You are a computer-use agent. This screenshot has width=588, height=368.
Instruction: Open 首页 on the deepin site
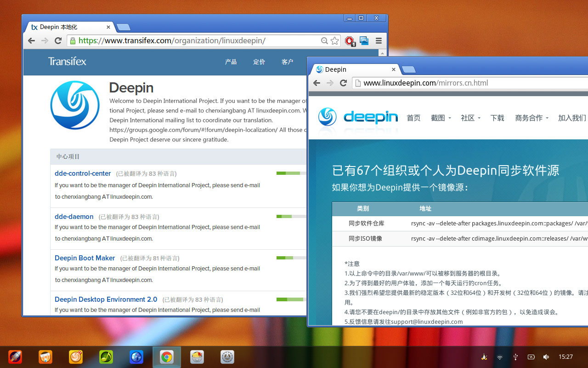pos(413,118)
